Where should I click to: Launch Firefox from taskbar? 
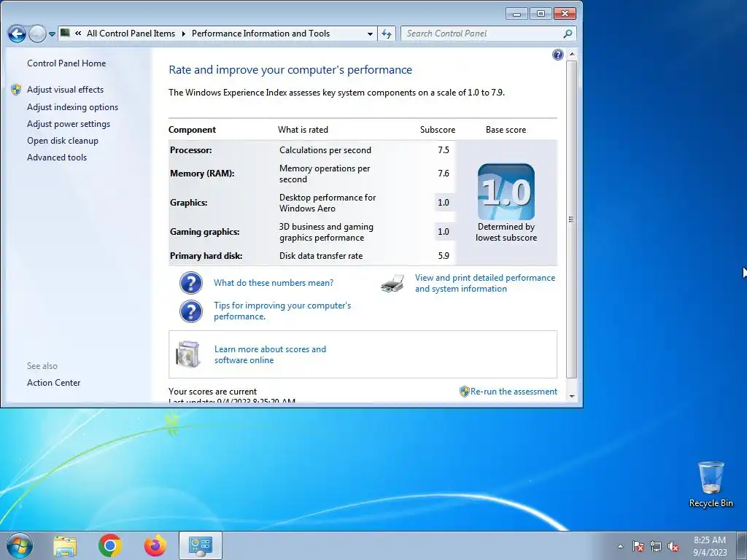155,545
